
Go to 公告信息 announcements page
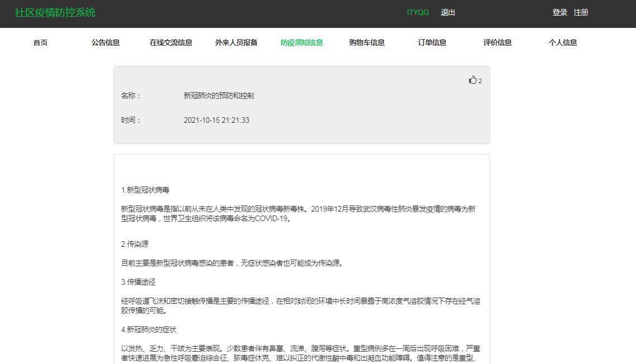(106, 42)
